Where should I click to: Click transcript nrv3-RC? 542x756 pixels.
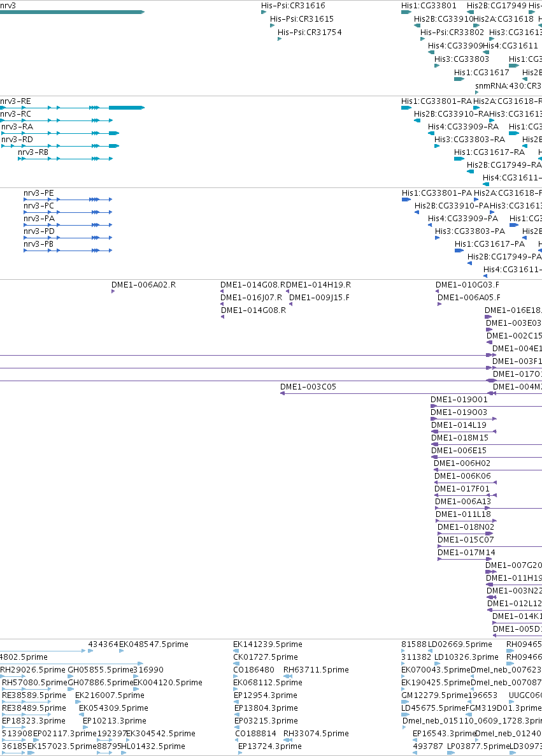[15, 114]
